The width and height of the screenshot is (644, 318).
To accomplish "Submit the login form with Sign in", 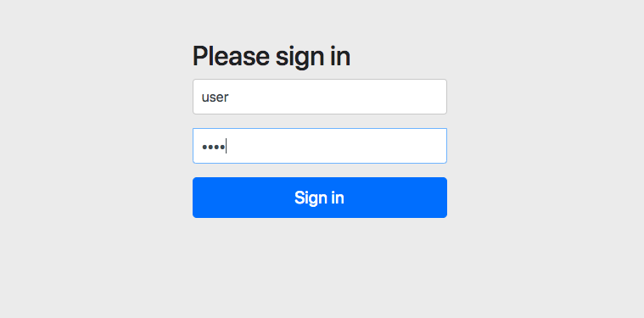I will tap(320, 198).
